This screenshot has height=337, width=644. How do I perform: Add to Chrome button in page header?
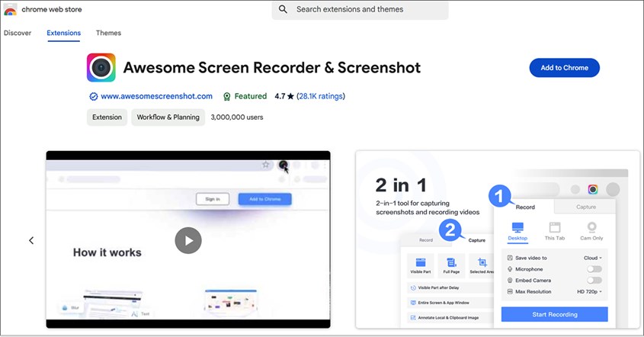[x=564, y=68]
